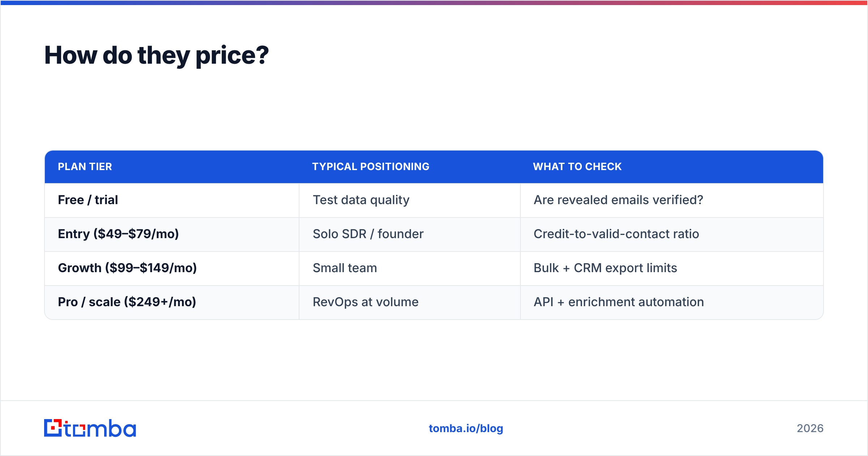Screen dimensions: 868x456
Task: Click the 2026 year label
Action: (810, 428)
